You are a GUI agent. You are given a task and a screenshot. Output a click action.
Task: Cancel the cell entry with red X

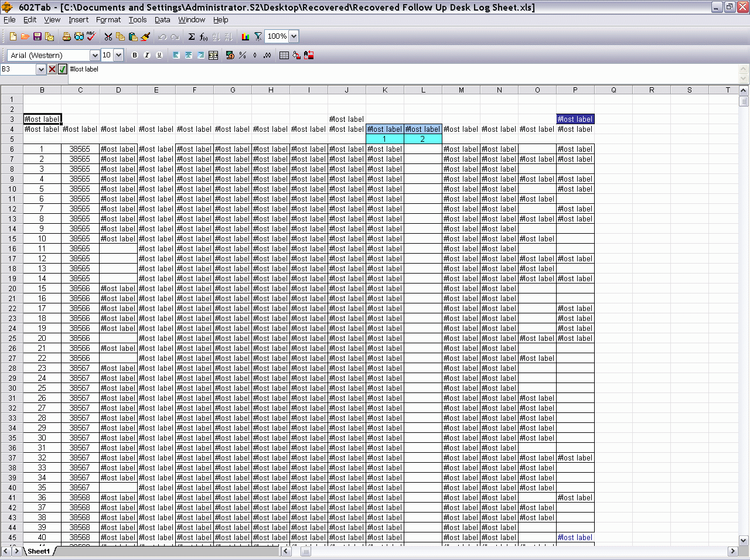click(52, 69)
